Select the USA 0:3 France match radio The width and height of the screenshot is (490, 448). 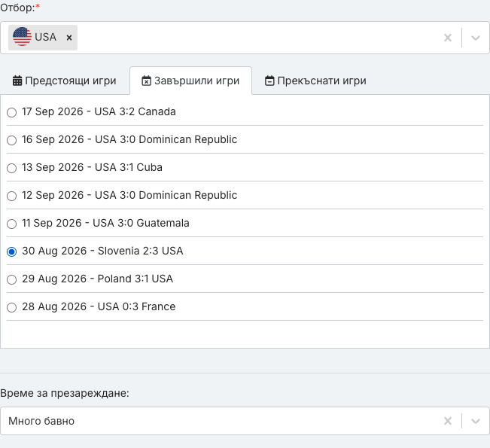point(11,307)
